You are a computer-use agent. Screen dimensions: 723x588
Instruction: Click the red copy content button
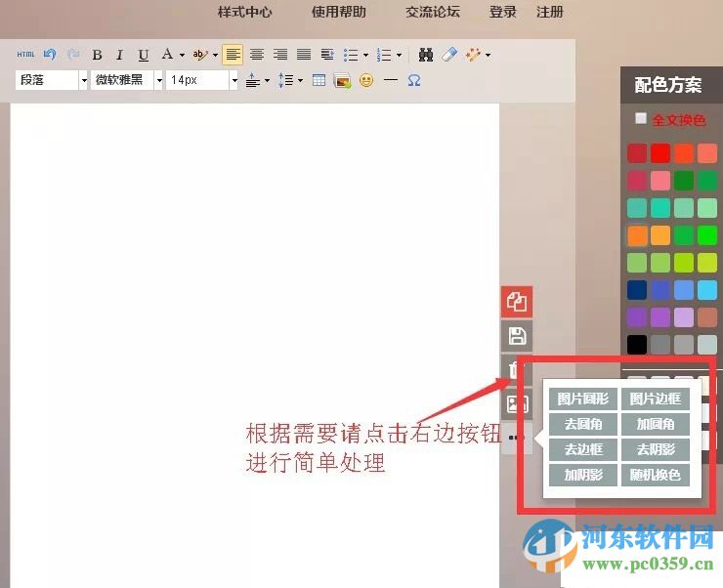pyautogui.click(x=517, y=302)
